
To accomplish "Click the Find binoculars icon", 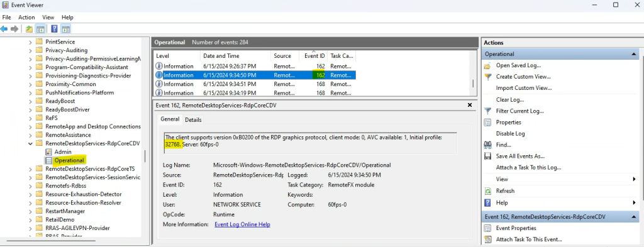I will point(487,145).
